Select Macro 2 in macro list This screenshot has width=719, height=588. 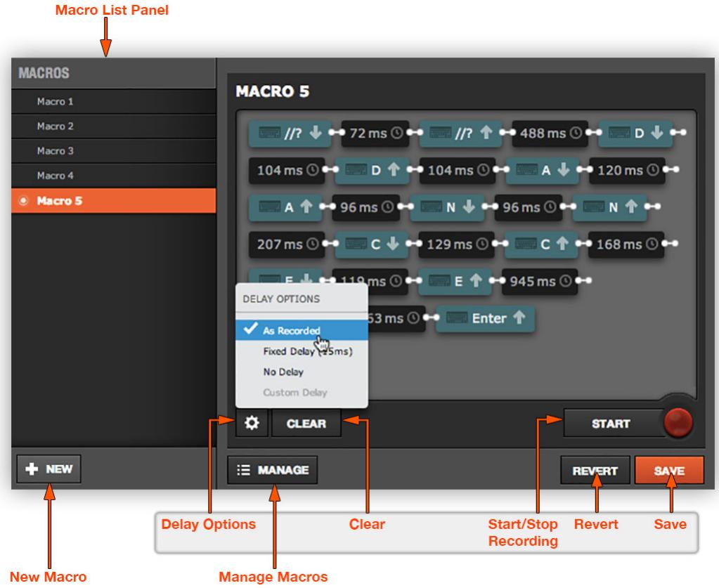[114, 126]
